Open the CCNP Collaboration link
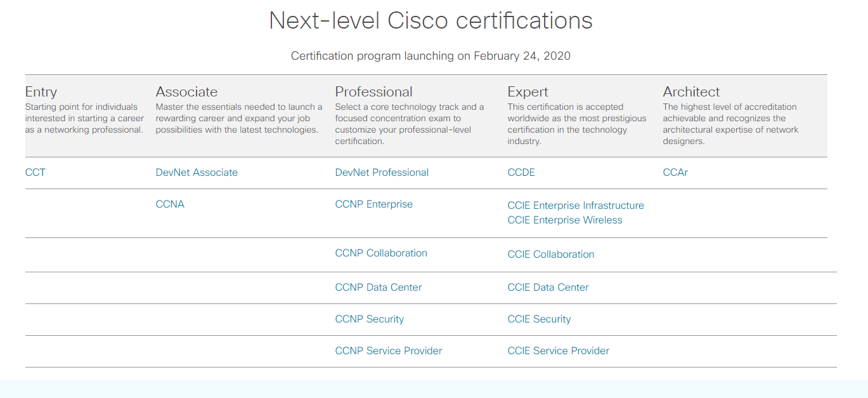 pyautogui.click(x=381, y=253)
